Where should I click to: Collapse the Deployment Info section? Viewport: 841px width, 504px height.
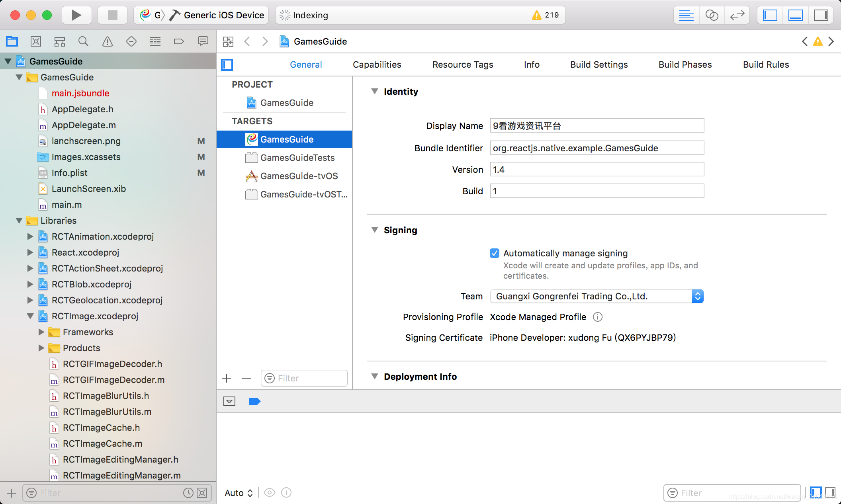point(375,377)
